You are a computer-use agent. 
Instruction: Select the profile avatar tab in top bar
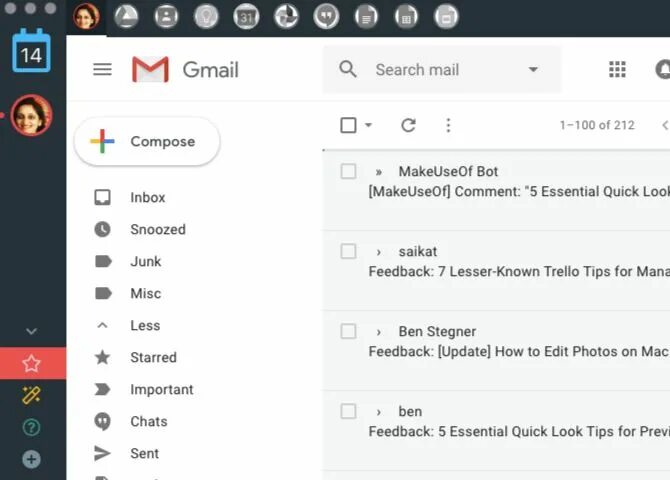click(86, 17)
